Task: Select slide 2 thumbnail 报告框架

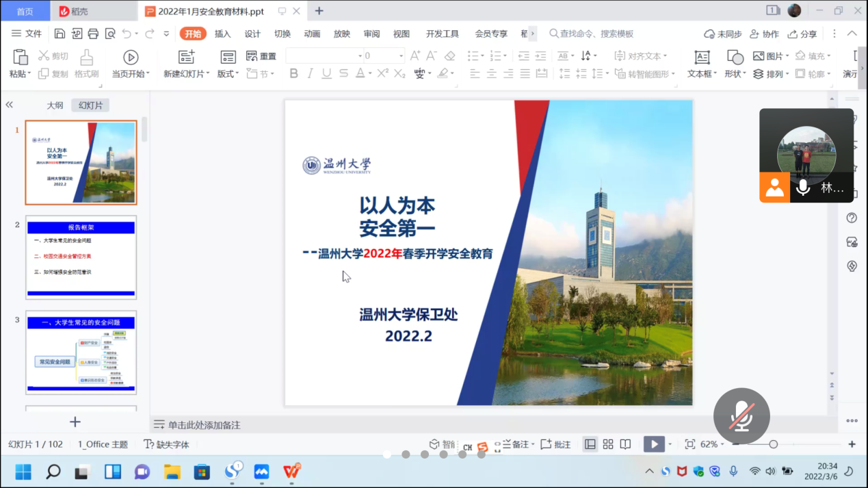Action: click(81, 257)
